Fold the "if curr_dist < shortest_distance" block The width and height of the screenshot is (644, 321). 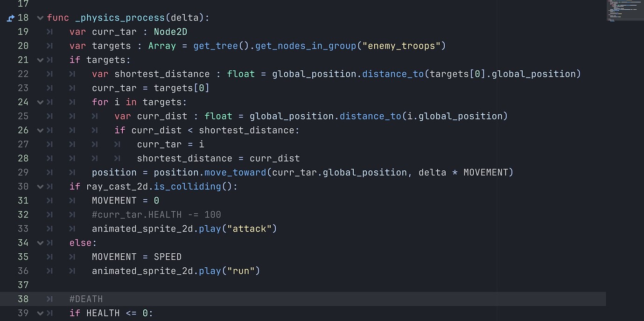40,130
